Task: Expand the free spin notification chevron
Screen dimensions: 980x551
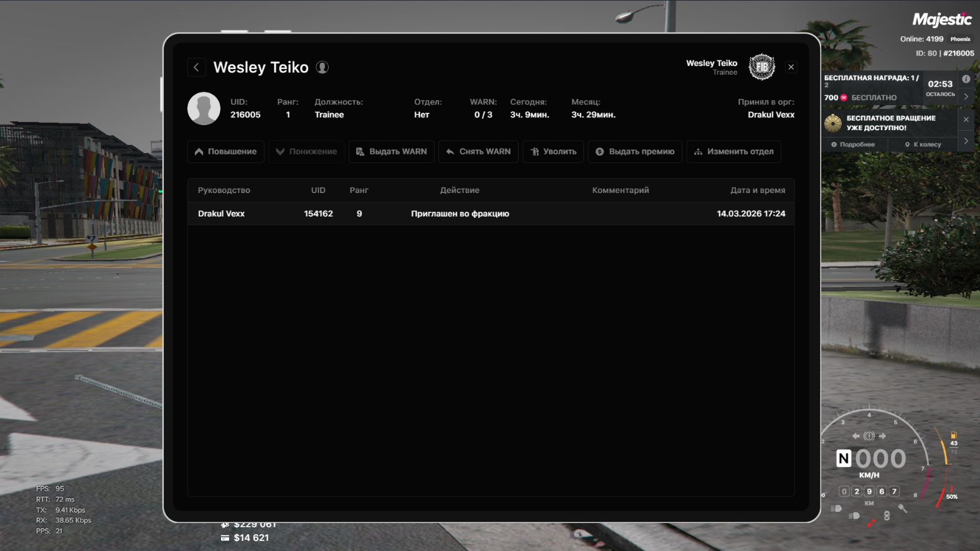Action: point(966,141)
